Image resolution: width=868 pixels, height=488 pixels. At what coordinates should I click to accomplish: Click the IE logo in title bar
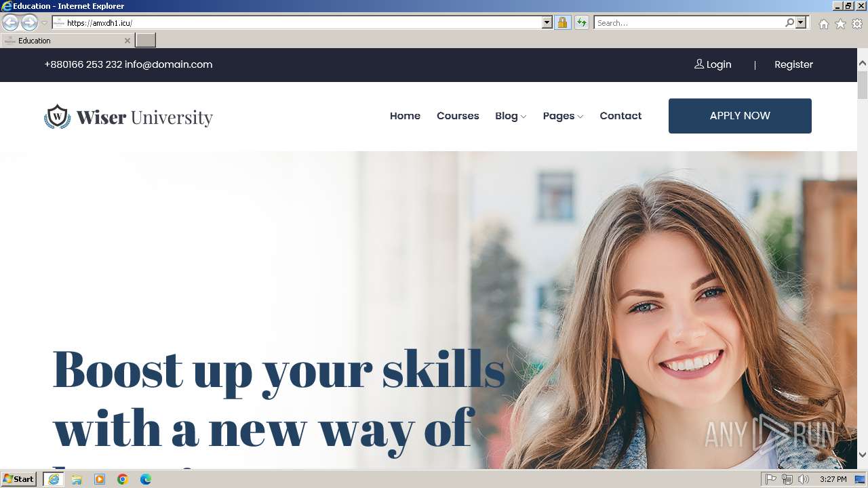6,6
